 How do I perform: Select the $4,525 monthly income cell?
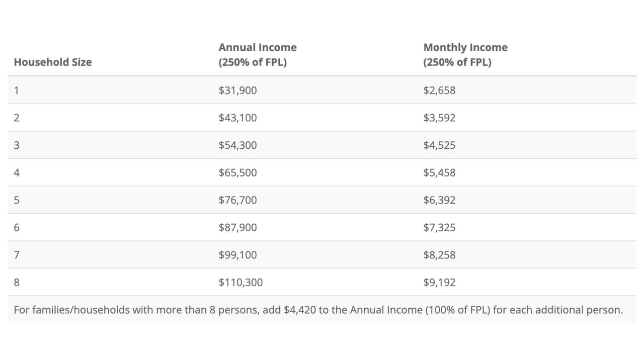point(439,145)
